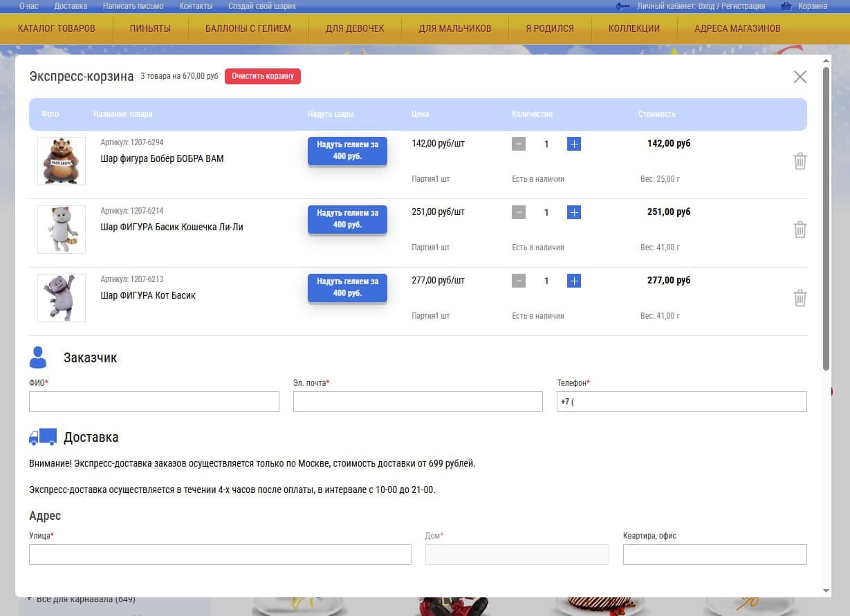
Task: Delete Шар ФИГУРА Кот Басик with trash icon
Action: click(800, 298)
